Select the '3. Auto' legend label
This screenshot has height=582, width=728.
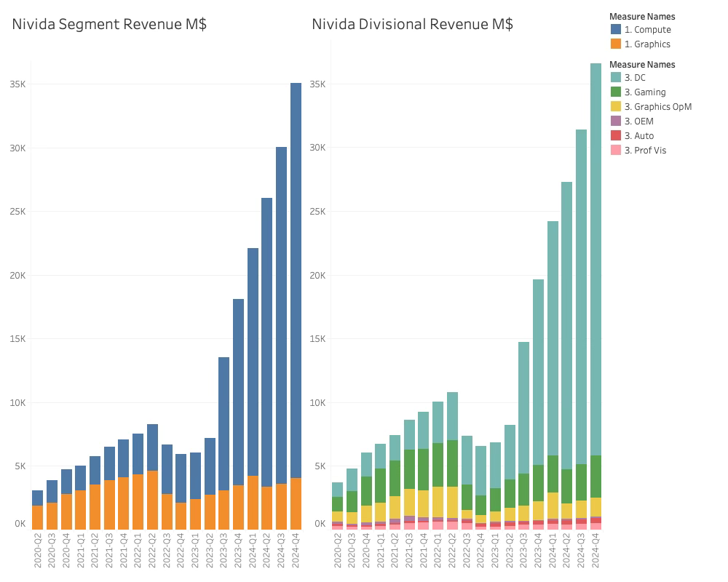tap(639, 136)
